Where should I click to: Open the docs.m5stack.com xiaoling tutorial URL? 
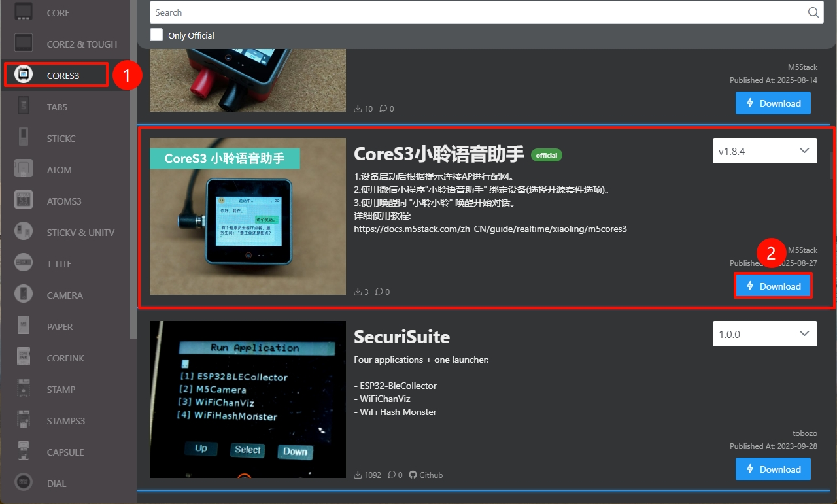tap(490, 229)
